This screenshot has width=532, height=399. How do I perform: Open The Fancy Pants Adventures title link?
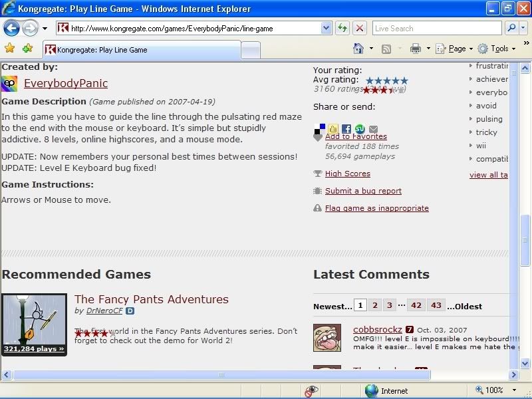[152, 299]
